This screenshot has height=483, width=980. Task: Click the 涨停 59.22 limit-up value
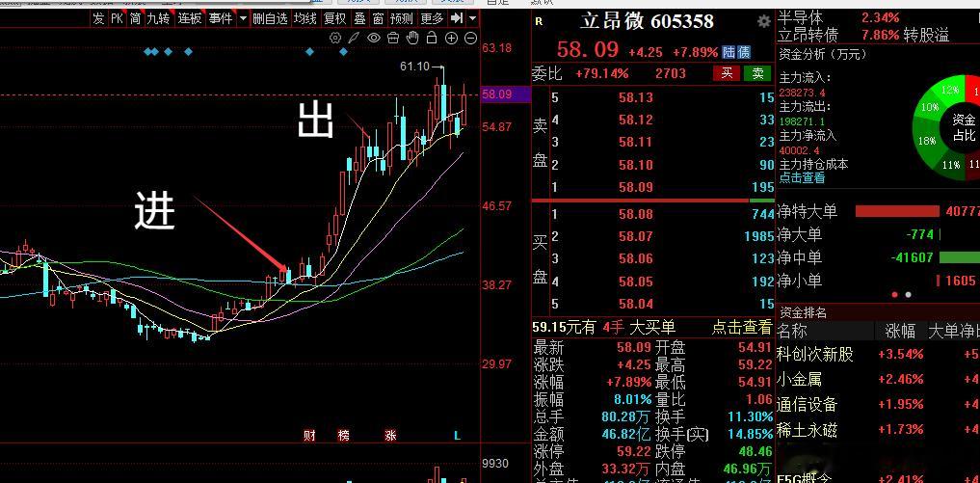[633, 451]
